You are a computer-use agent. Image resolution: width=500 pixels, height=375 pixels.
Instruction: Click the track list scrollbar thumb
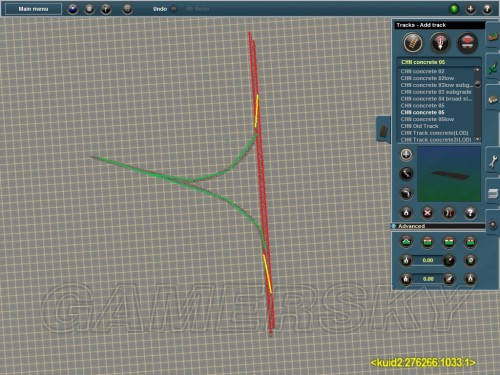pyautogui.click(x=477, y=84)
